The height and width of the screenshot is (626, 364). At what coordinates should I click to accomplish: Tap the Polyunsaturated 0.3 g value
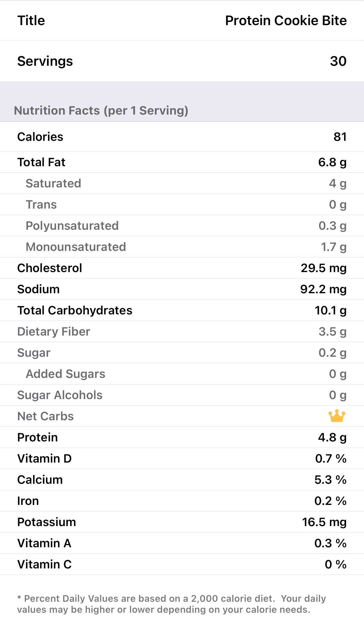(332, 226)
